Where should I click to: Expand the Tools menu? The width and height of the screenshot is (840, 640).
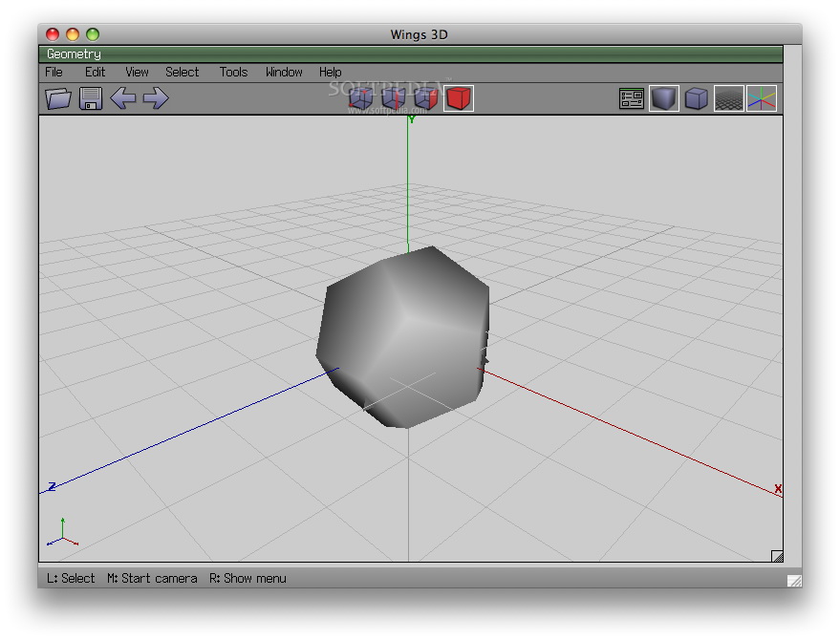coord(233,72)
